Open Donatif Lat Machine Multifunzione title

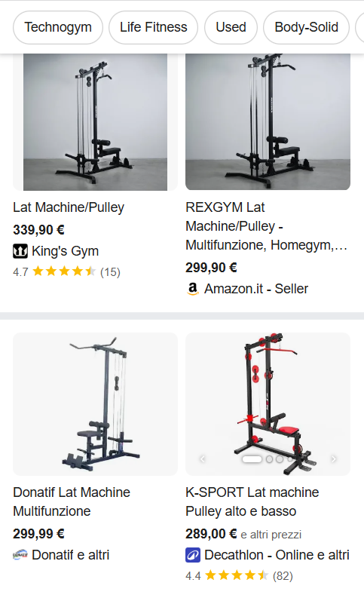tap(72, 501)
